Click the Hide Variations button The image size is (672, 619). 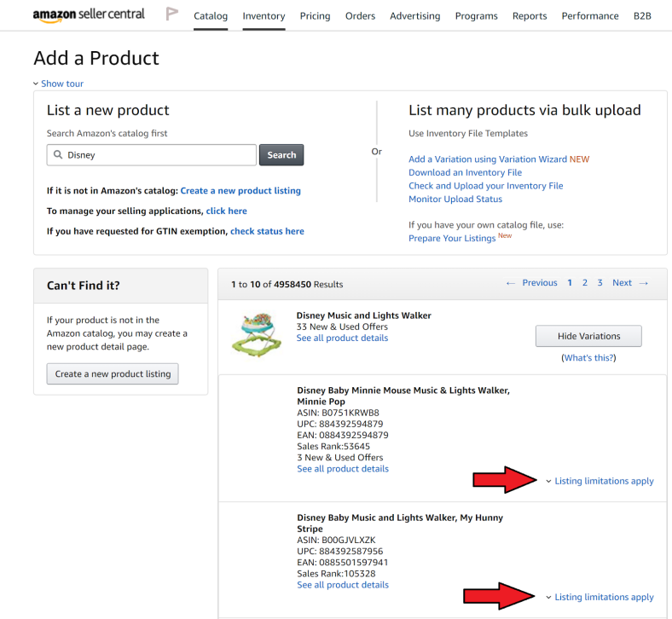coord(588,336)
